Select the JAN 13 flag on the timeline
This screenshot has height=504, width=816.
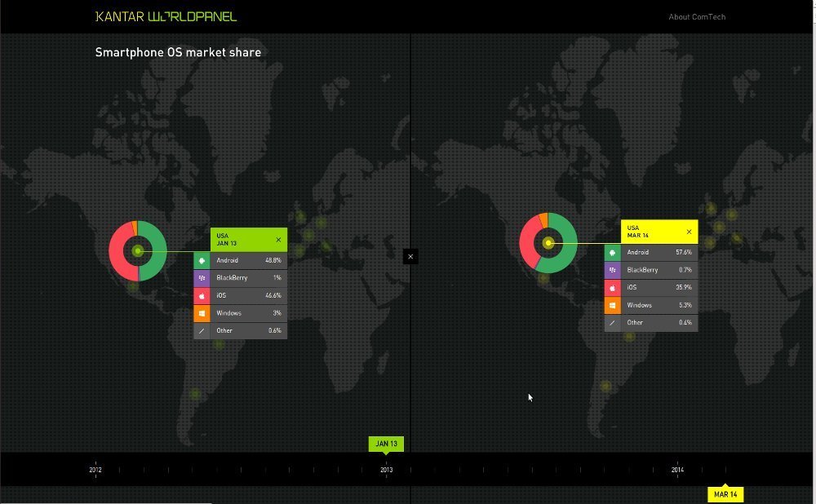coord(386,444)
